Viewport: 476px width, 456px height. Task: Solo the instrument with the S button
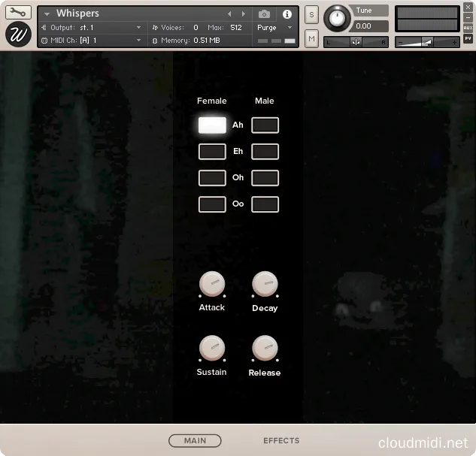pos(311,17)
